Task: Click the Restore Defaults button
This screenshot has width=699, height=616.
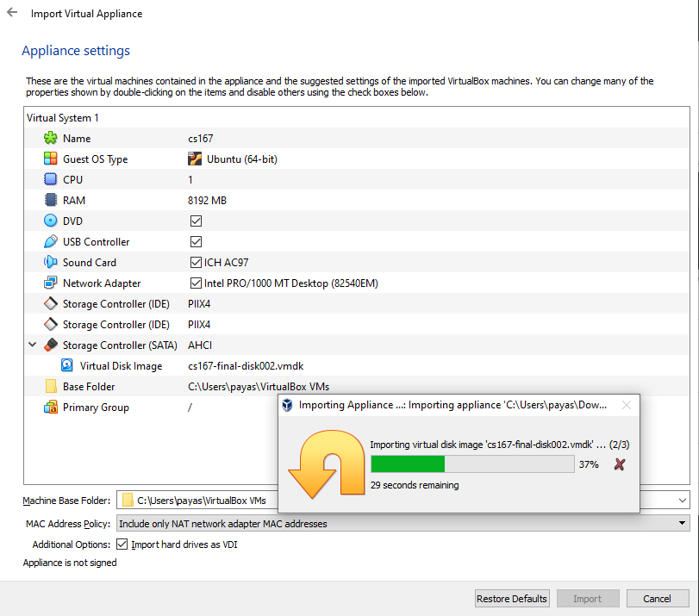Action: point(512,598)
